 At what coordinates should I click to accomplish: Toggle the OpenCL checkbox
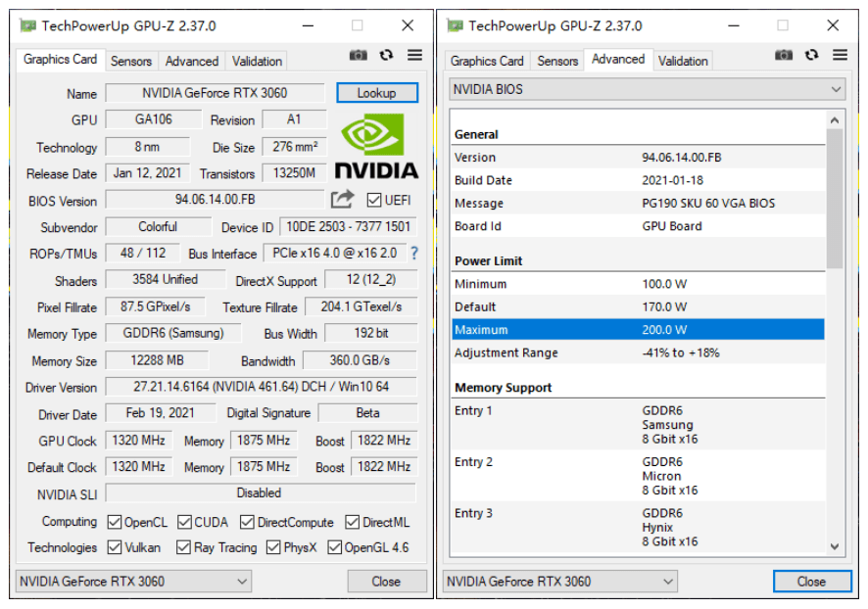[x=115, y=522]
